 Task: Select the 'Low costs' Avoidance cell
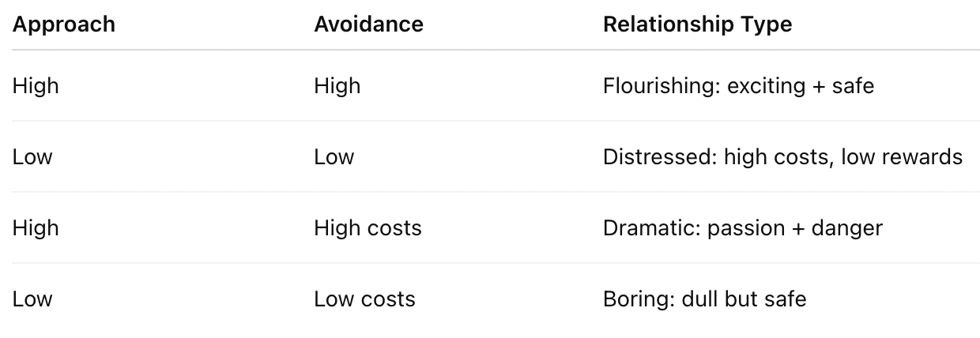tap(364, 299)
